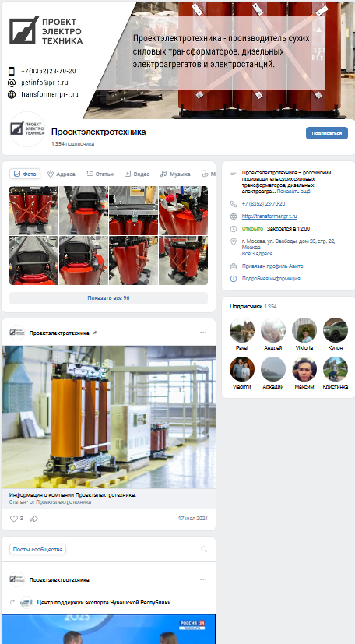
Task: Open article Информация о компании Проектэлектротехника
Action: click(72, 495)
